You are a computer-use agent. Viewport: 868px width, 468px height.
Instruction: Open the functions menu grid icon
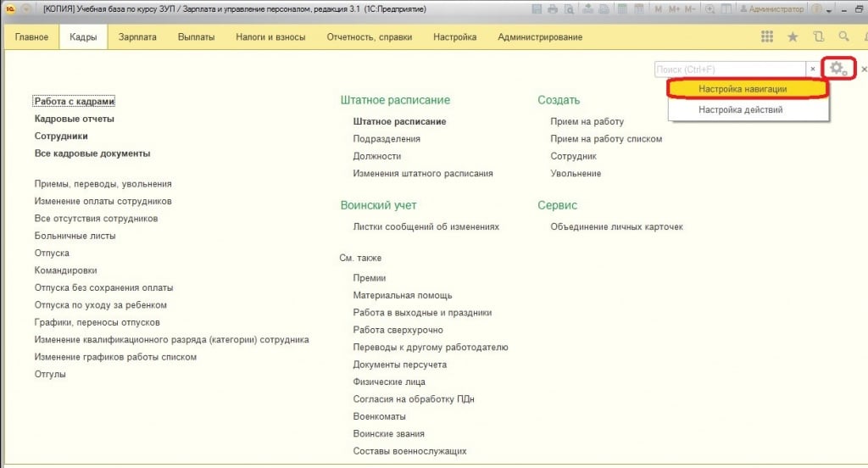point(767,37)
